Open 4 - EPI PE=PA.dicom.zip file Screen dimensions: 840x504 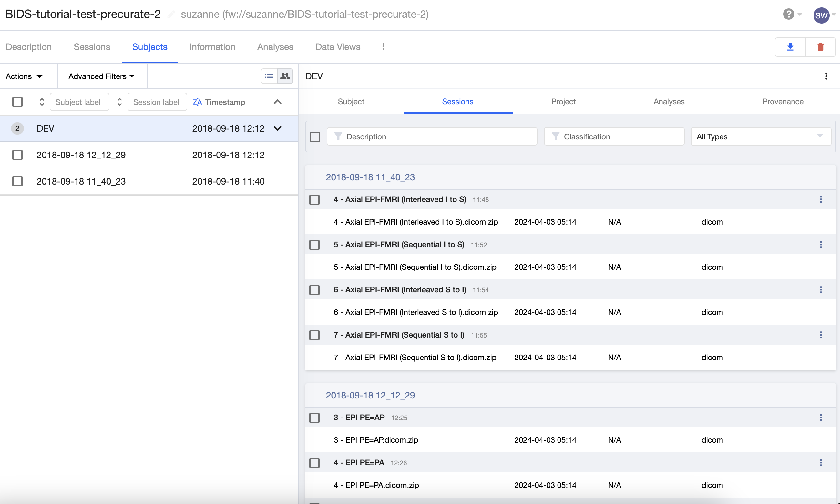coord(376,485)
